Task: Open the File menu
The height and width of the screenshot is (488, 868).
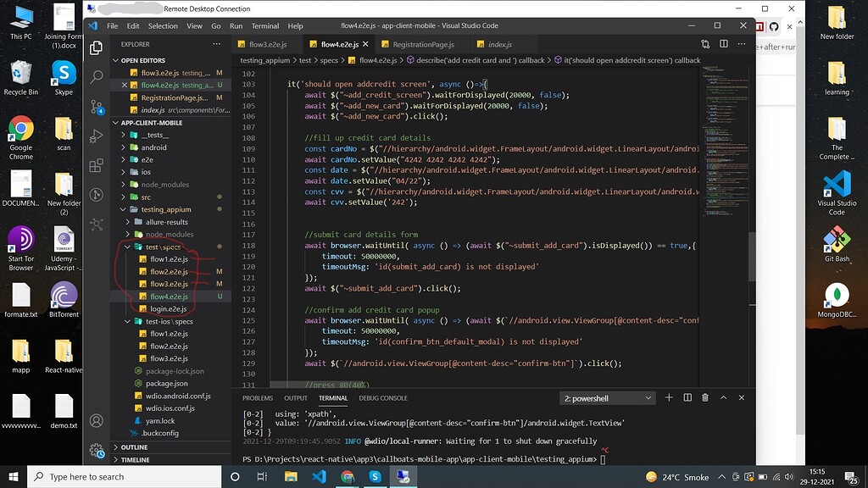Action: (x=113, y=26)
